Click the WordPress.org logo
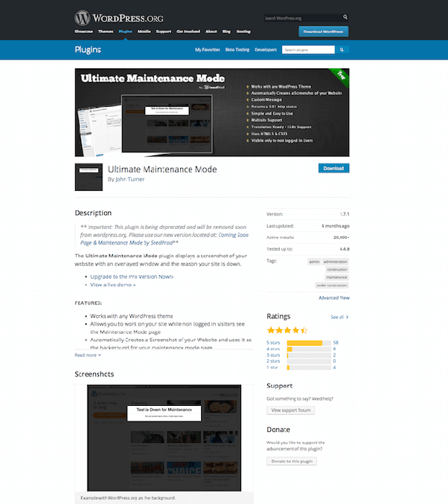The height and width of the screenshot is (504, 448). [x=119, y=18]
